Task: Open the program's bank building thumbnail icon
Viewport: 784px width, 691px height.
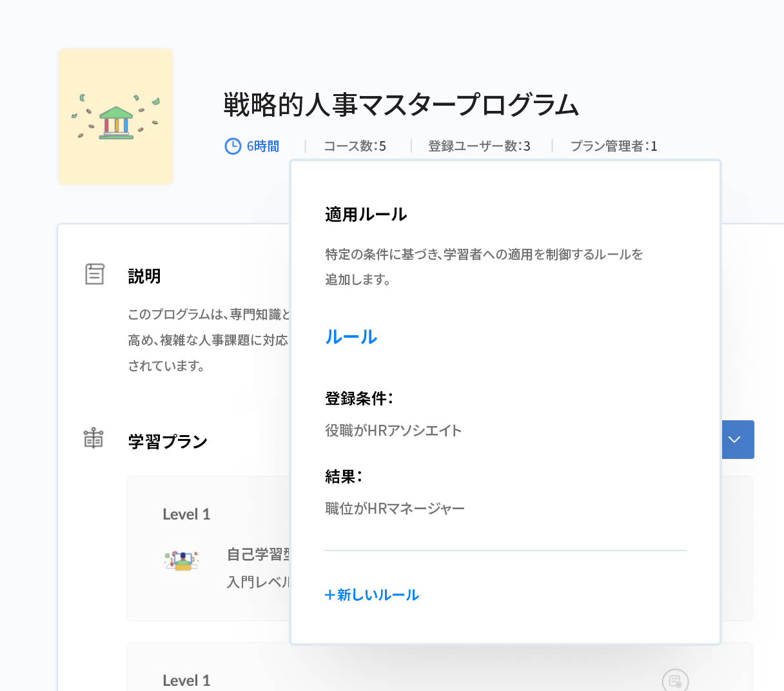Action: 115,116
